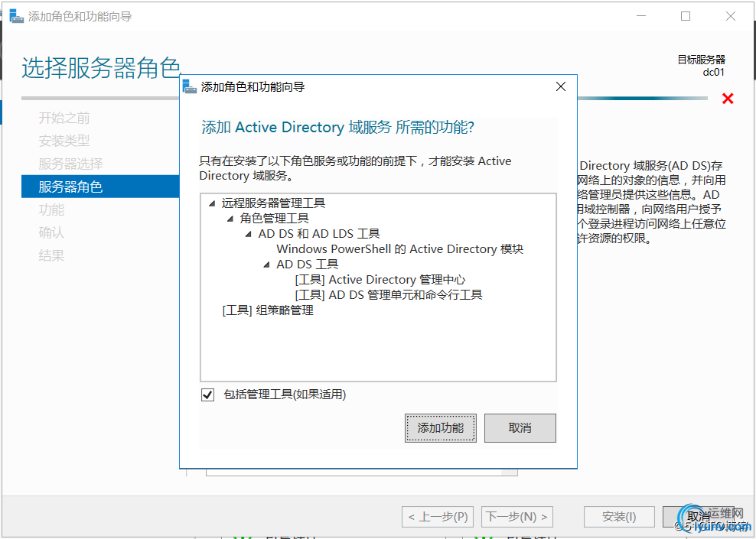Click the 选择服务器角色 heading
Image resolution: width=756 pixels, height=539 pixels.
coord(101,67)
